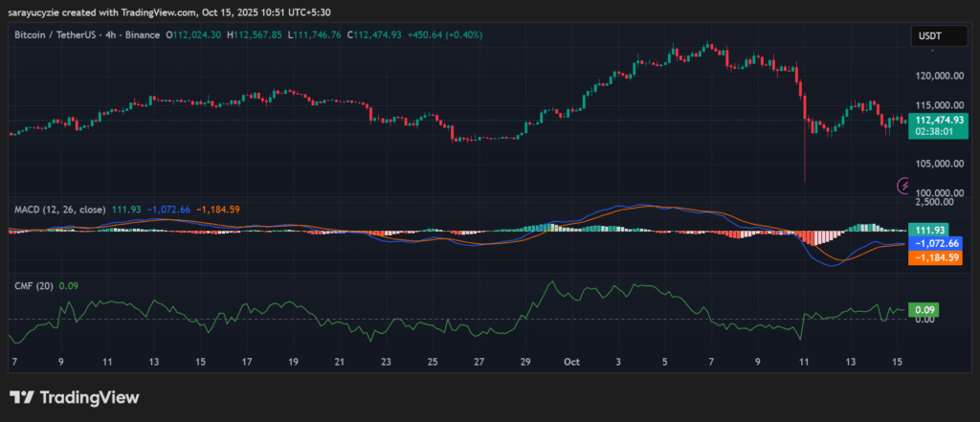Click the green 111.93 MACD histogram tag
980x422 pixels.
point(924,231)
